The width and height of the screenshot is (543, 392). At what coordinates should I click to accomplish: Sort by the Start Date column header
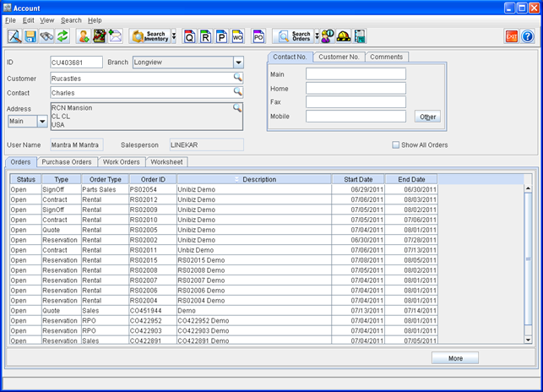click(358, 179)
